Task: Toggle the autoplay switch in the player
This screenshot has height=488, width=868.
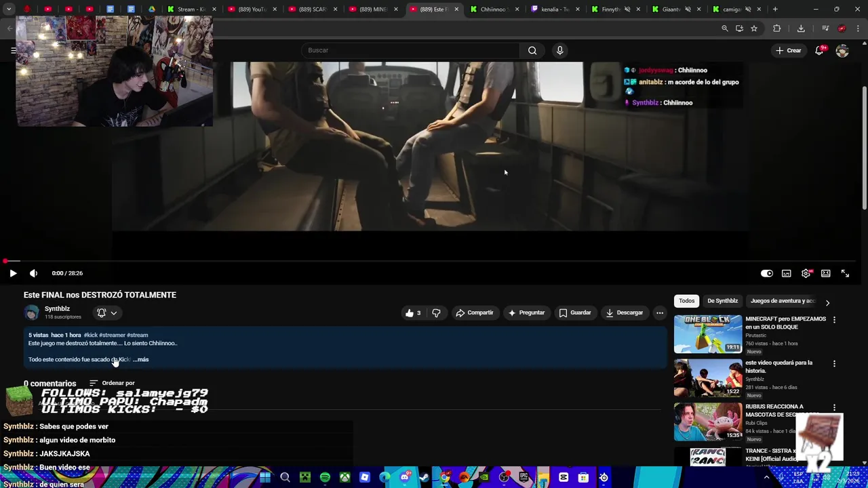Action: [767, 273]
